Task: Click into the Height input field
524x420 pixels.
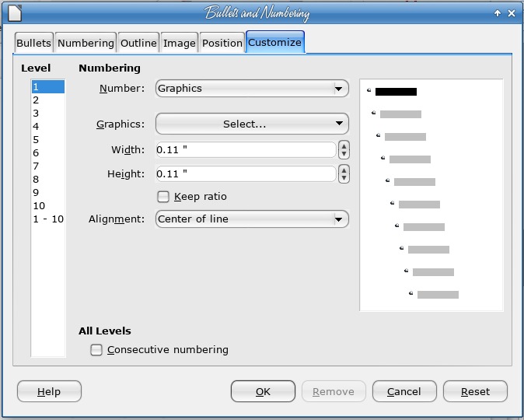Action: [x=246, y=174]
